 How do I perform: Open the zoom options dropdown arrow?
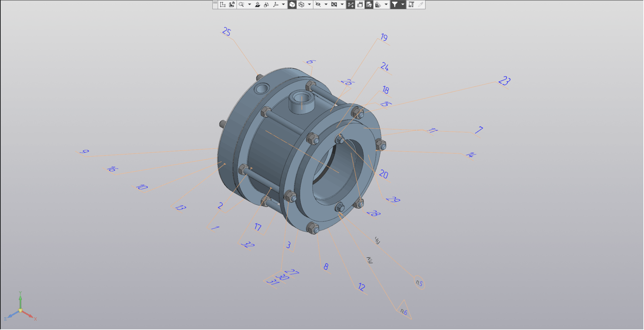tap(250, 5)
